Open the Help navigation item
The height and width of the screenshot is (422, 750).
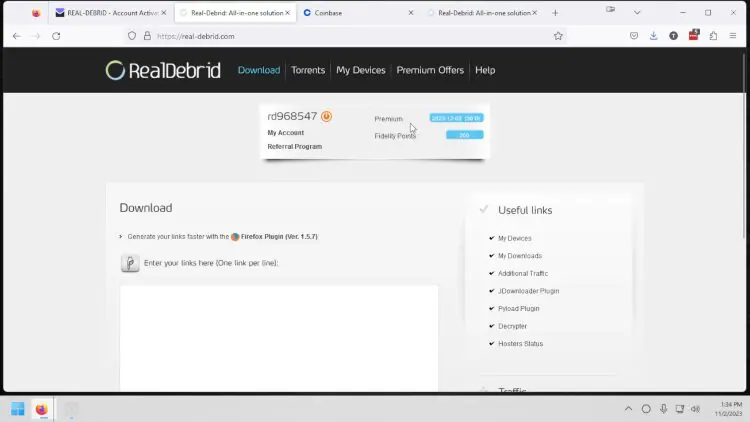pos(485,70)
